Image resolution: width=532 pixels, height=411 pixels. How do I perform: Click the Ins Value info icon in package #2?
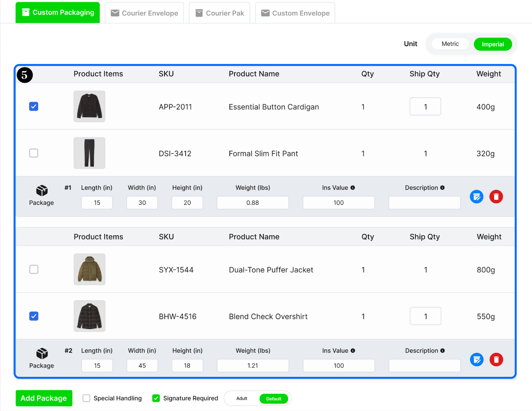click(x=353, y=351)
